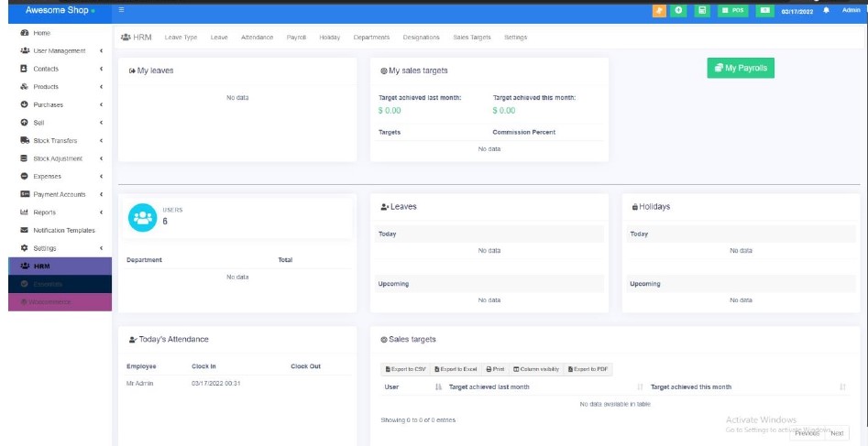Click the green money icon button
This screenshot has width=868, height=446.
point(764,10)
